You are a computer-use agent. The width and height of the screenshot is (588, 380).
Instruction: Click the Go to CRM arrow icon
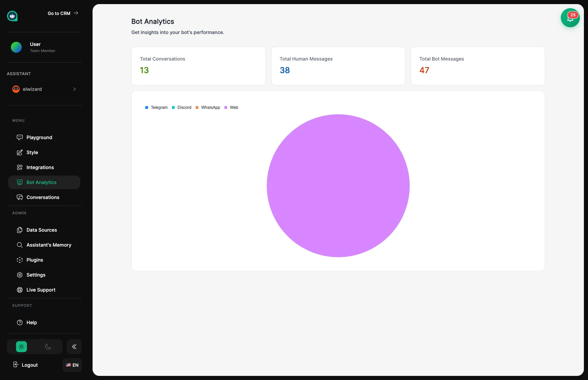point(76,13)
